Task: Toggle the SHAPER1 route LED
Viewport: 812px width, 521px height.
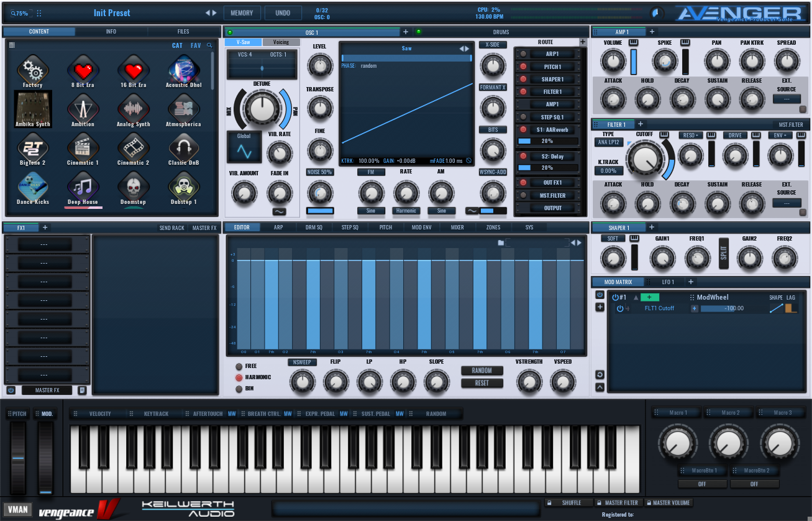Action: pos(523,79)
